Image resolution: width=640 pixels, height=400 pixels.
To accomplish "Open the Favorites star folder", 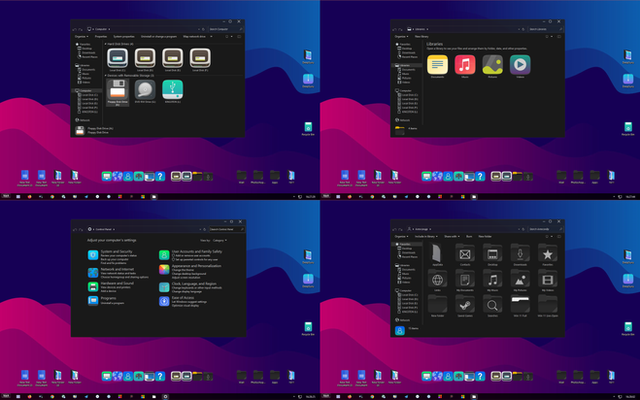I will click(x=547, y=253).
